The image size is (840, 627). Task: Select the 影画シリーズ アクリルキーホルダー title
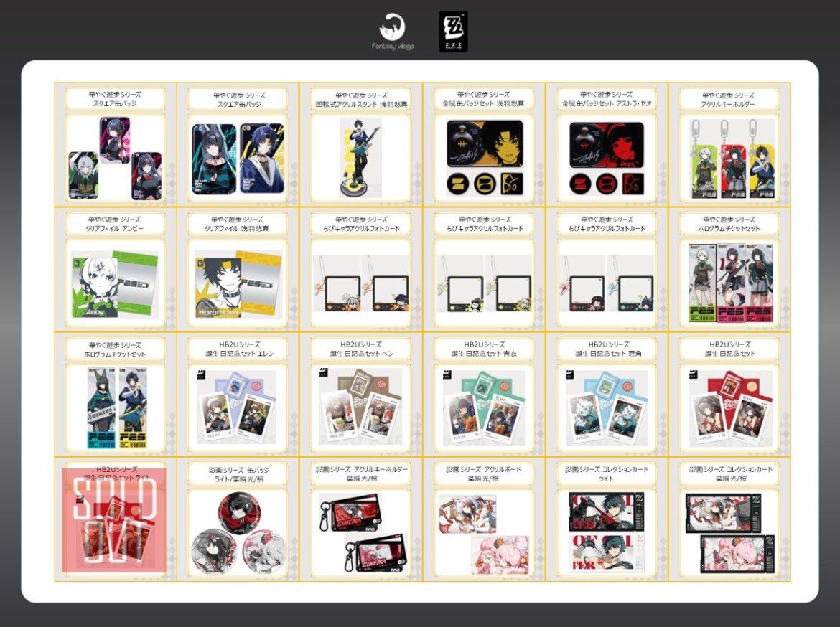(362, 474)
